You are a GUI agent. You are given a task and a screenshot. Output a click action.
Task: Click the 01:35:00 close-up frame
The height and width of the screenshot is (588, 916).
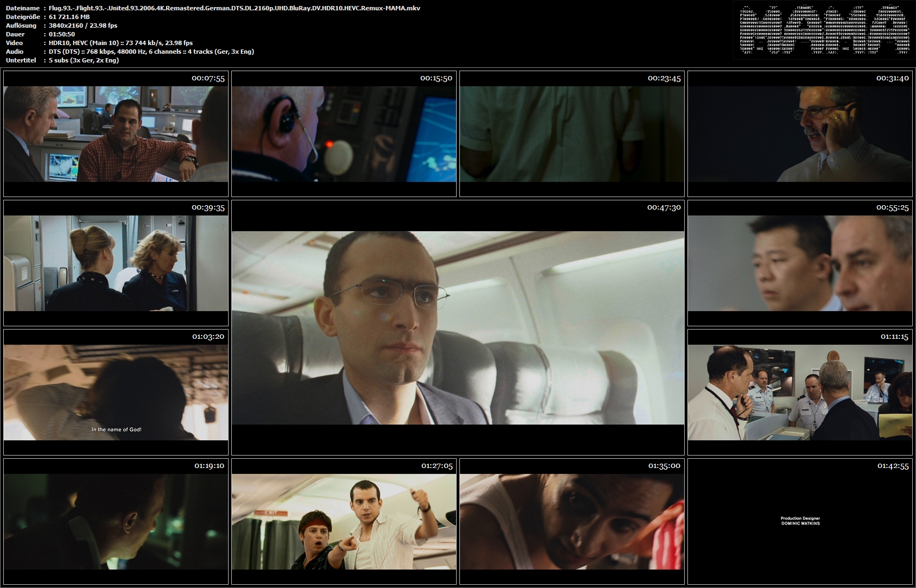coord(572,521)
